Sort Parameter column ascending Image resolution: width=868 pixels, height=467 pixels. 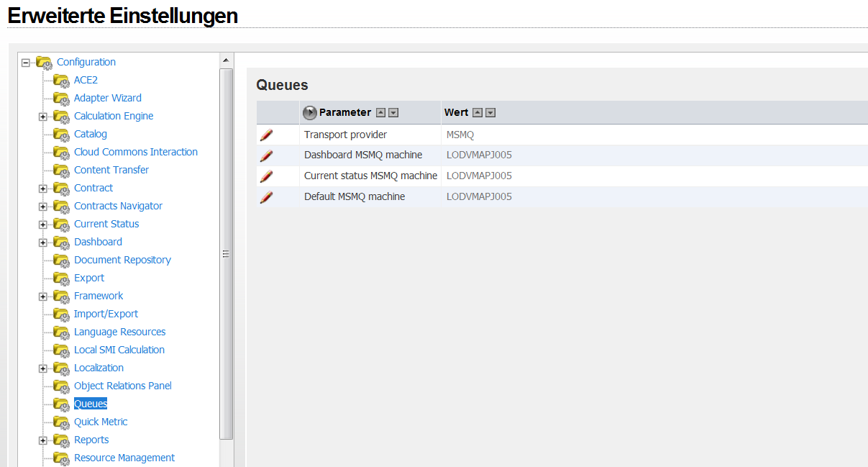click(x=381, y=113)
